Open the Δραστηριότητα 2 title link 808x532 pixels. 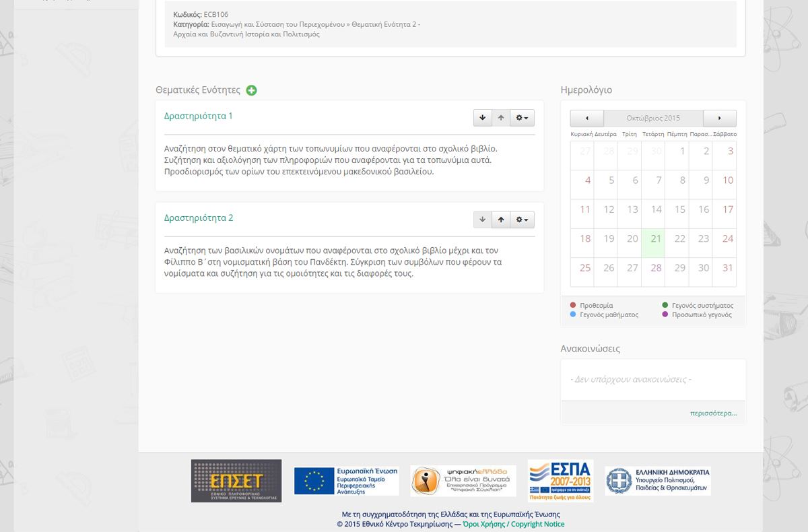pyautogui.click(x=199, y=218)
